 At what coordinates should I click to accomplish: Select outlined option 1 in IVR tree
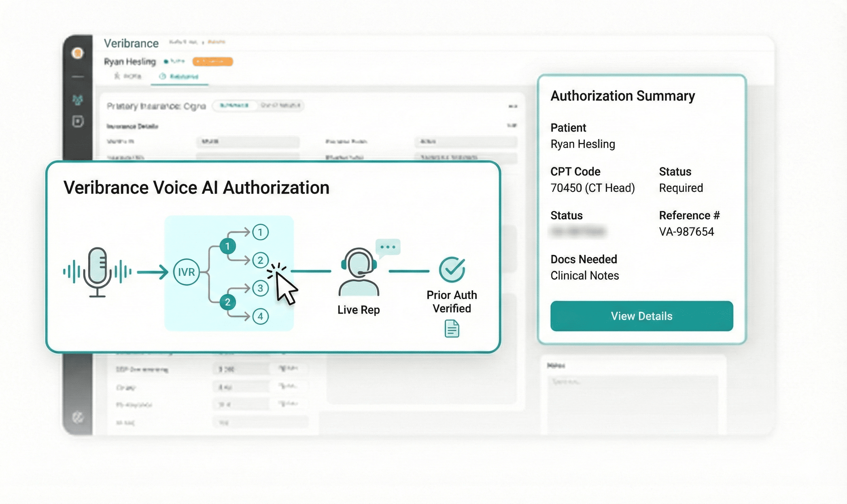tap(261, 232)
